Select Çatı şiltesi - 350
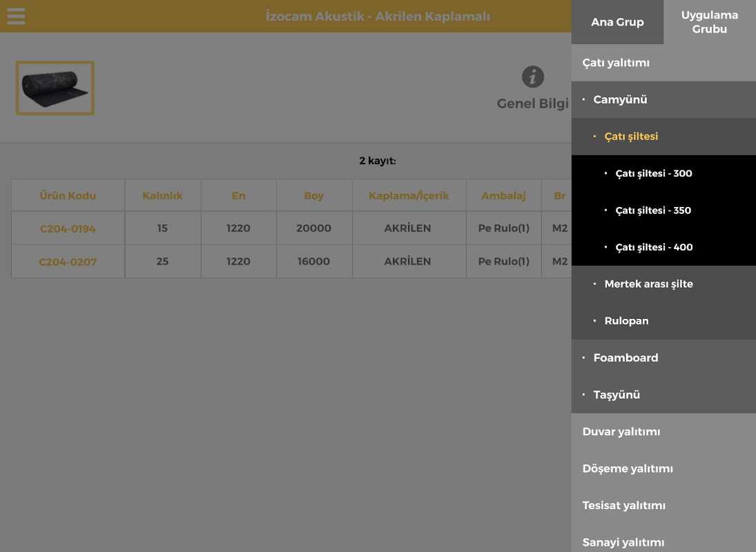The width and height of the screenshot is (756, 552). click(663, 210)
